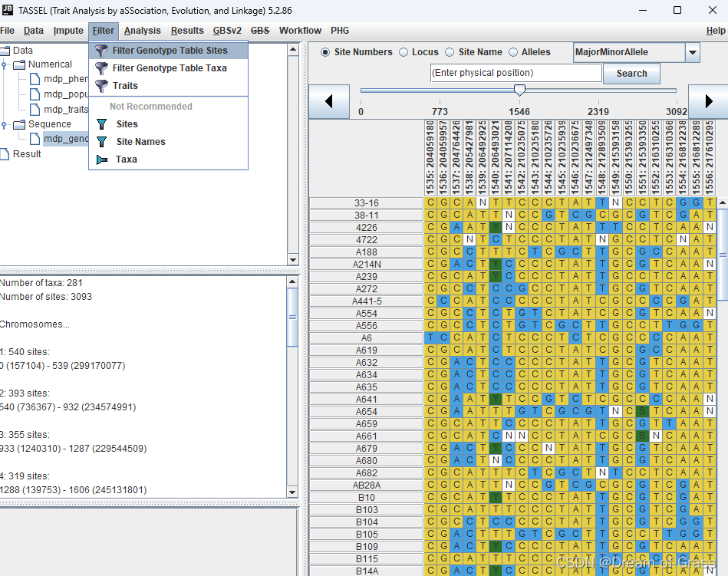This screenshot has height=576, width=728.
Task: Collapse the Numerical tree node
Action: 4,65
